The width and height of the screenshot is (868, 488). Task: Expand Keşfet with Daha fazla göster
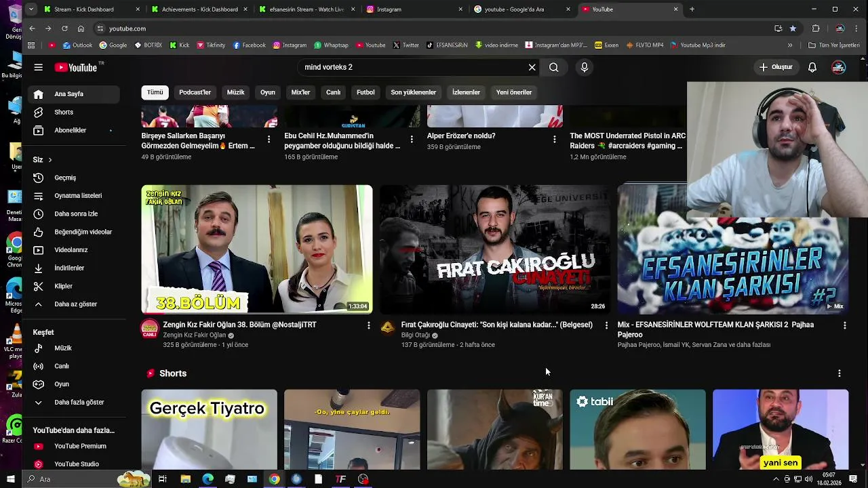[74, 402]
